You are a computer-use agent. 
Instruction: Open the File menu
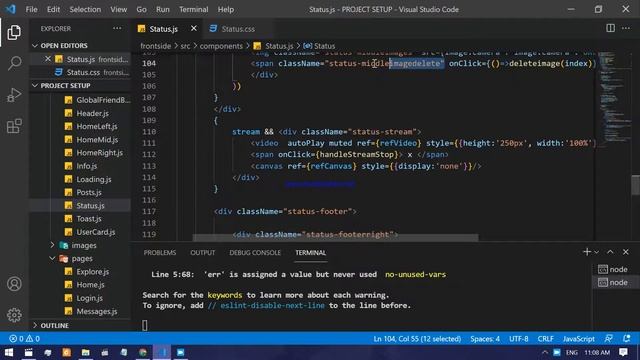pyautogui.click(x=31, y=9)
